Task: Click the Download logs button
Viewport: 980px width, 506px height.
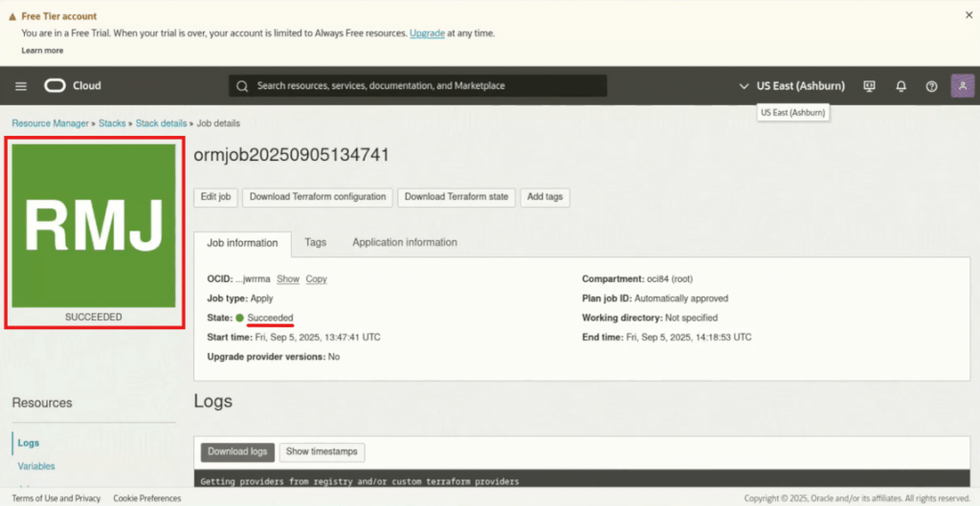Action: point(237,451)
